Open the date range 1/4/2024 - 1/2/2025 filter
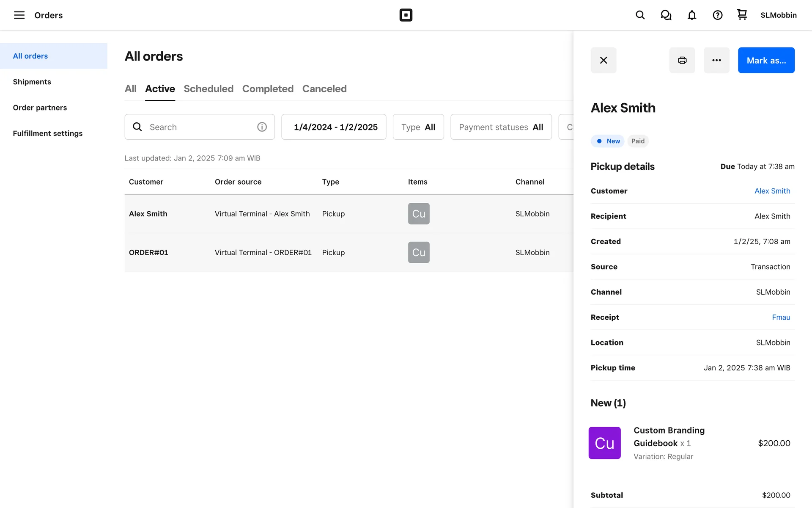The height and width of the screenshot is (508, 812). [x=334, y=127]
